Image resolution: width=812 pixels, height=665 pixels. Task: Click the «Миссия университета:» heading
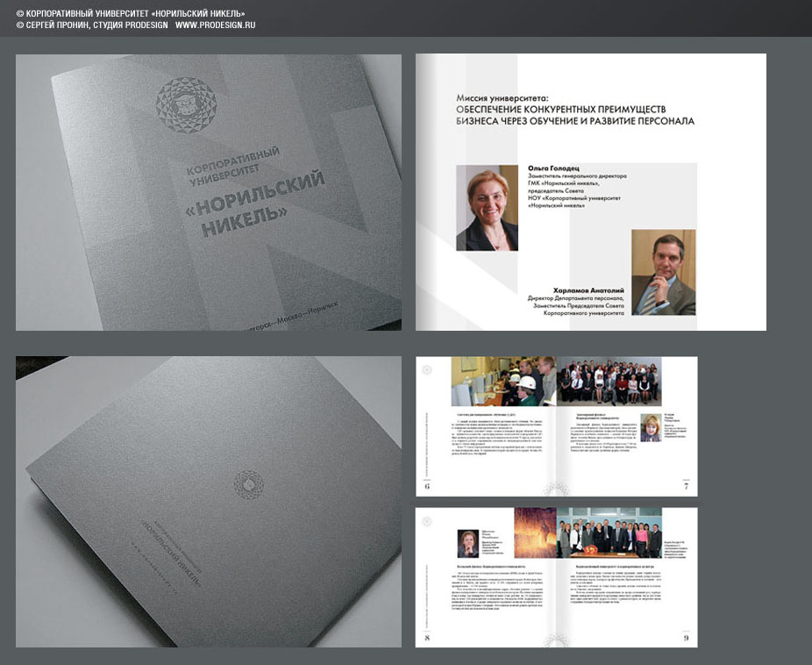point(502,98)
